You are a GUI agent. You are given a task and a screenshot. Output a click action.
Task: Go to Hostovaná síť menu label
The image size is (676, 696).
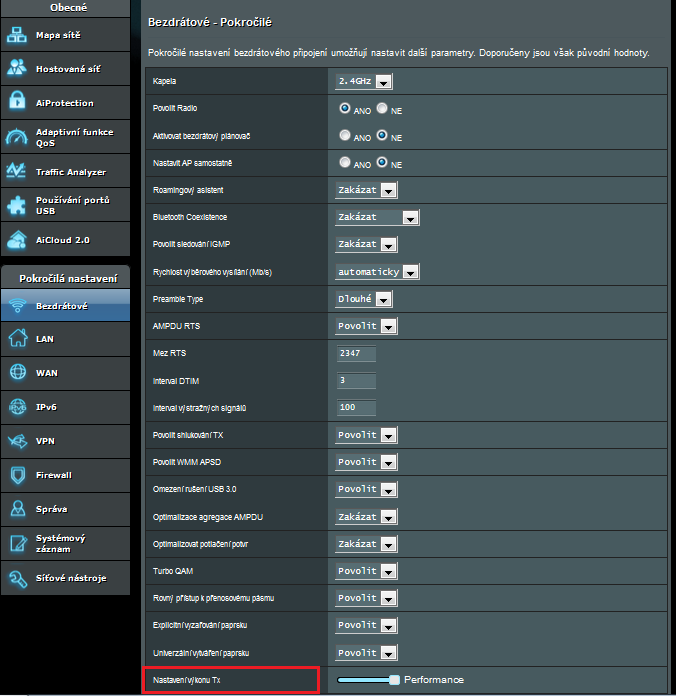pyautogui.click(x=68, y=69)
